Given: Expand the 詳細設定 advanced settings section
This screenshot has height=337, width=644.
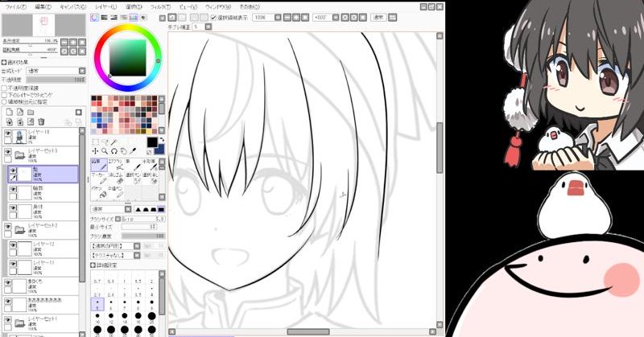Looking at the screenshot, I should click(x=93, y=265).
